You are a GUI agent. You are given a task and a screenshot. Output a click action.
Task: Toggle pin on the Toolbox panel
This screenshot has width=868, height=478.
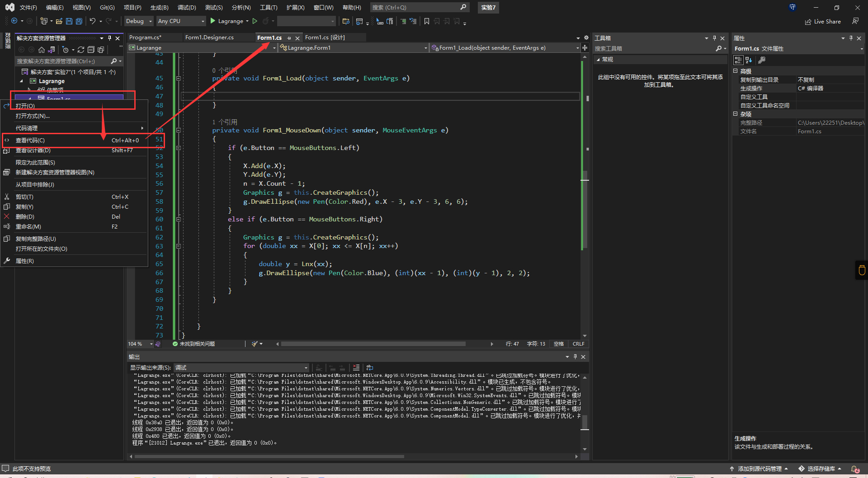click(x=714, y=38)
